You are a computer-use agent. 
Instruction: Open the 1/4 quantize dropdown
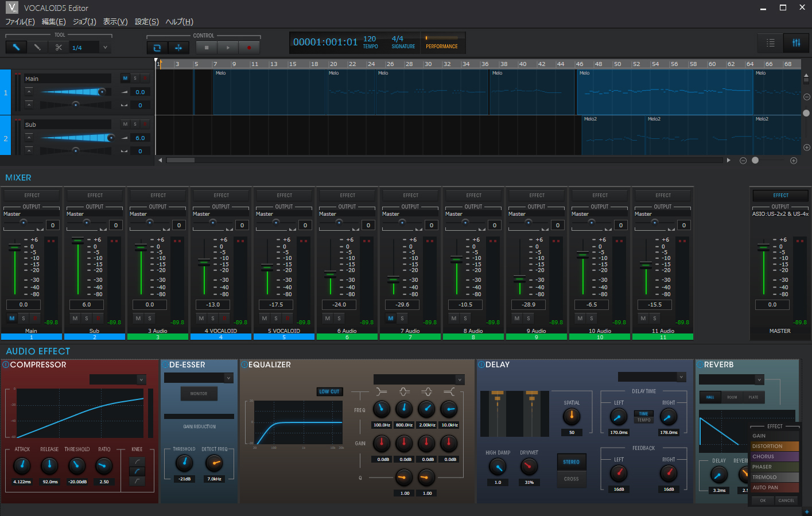(106, 48)
